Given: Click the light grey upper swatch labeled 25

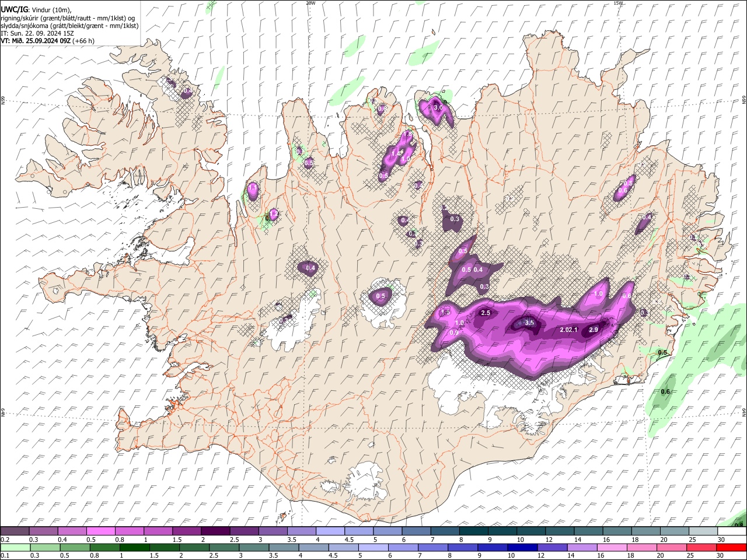Looking at the screenshot, I should [703, 531].
